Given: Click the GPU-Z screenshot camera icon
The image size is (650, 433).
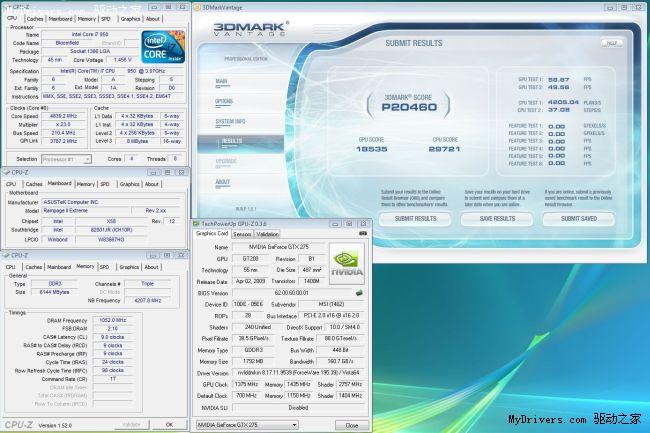Looking at the screenshot, I should 363,234.
